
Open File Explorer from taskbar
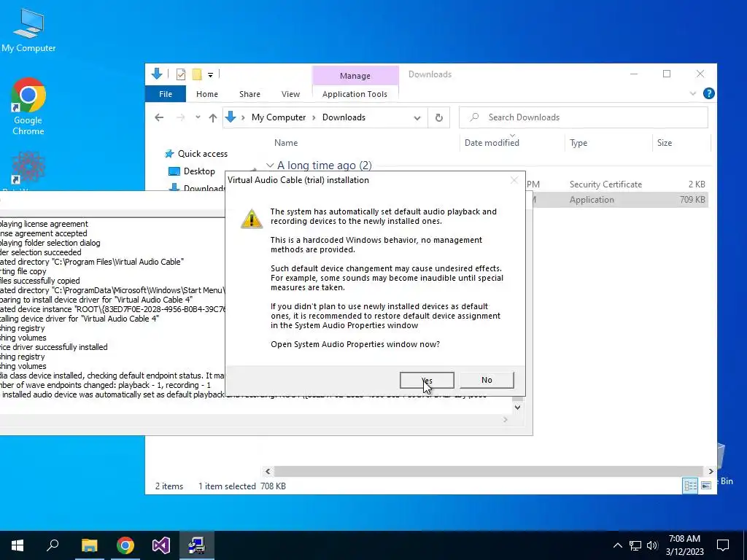coord(89,545)
